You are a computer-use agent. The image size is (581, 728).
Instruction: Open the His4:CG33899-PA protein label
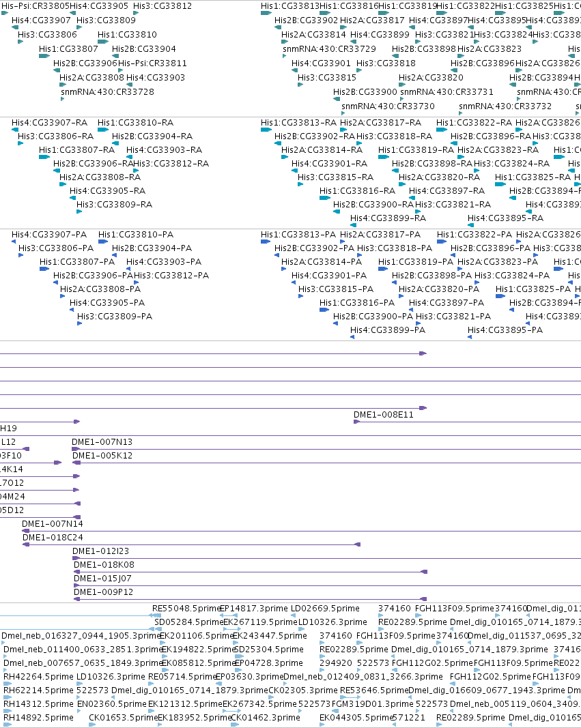pyautogui.click(x=388, y=330)
